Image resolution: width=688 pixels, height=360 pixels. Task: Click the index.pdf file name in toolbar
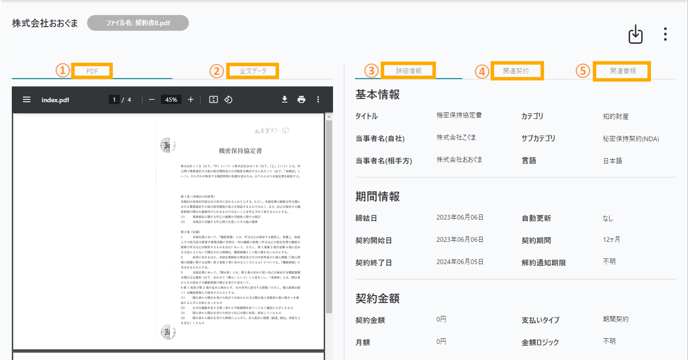coord(55,100)
